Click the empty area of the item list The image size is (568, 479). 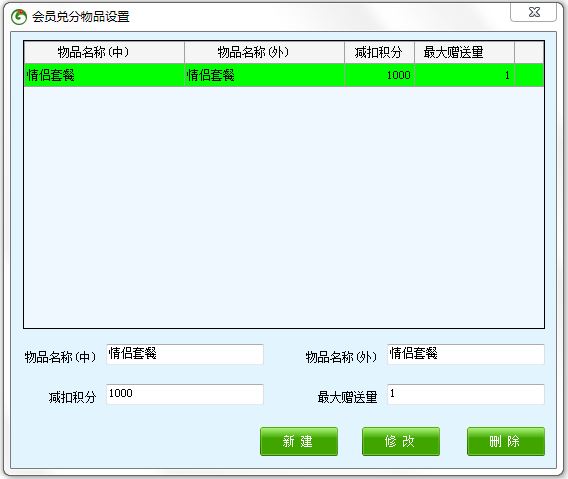point(284,207)
